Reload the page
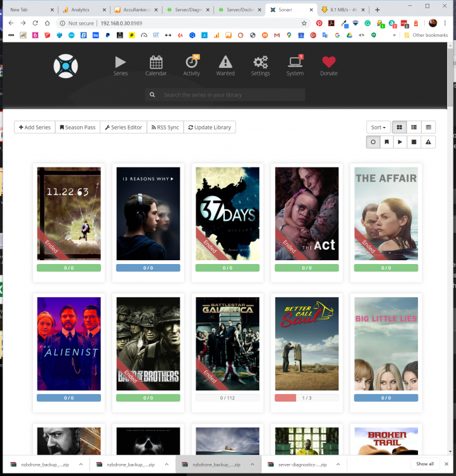Viewport: 456px width, 476px height. pyautogui.click(x=35, y=23)
